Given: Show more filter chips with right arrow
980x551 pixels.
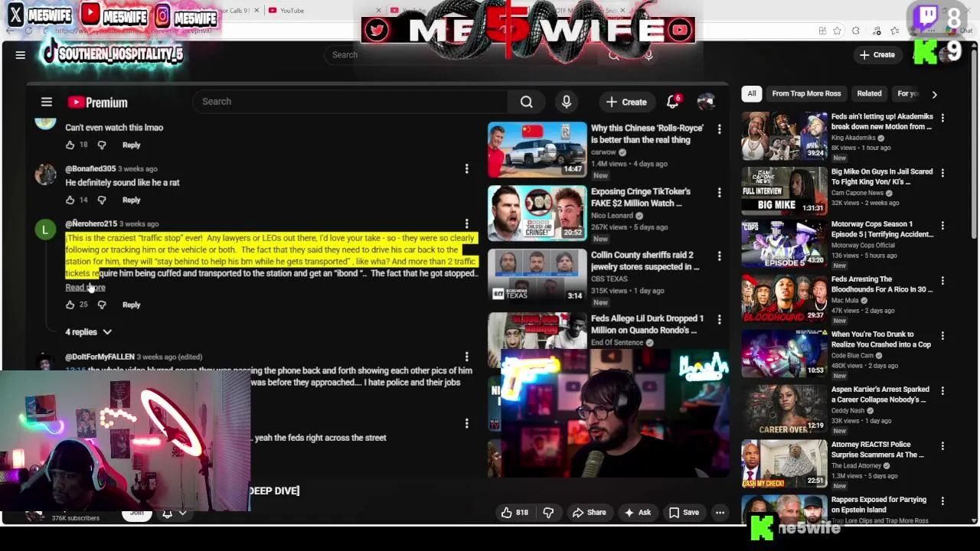Looking at the screenshot, I should tap(934, 94).
